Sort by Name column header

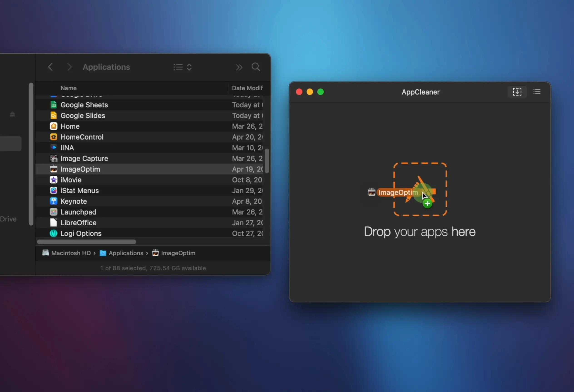[69, 88]
